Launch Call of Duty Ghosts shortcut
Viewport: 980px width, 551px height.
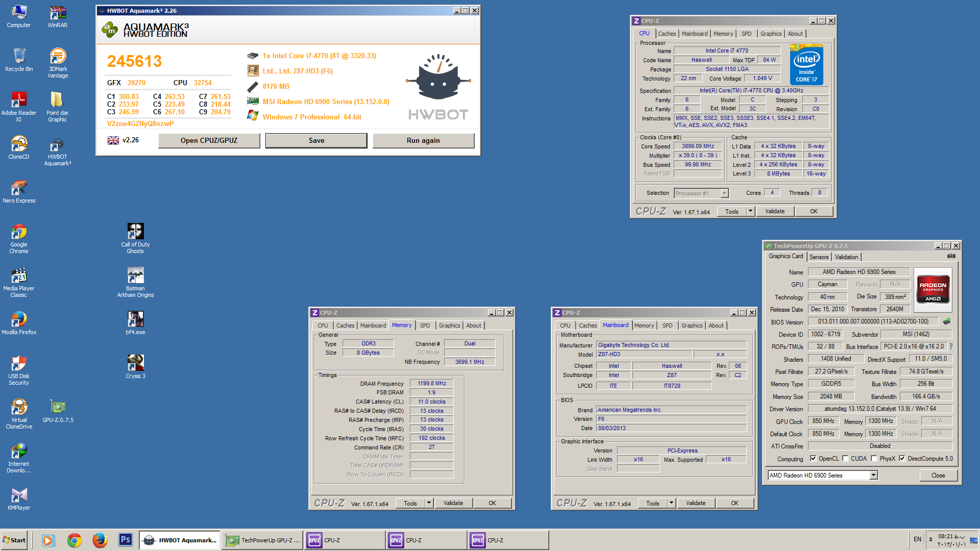pos(135,239)
